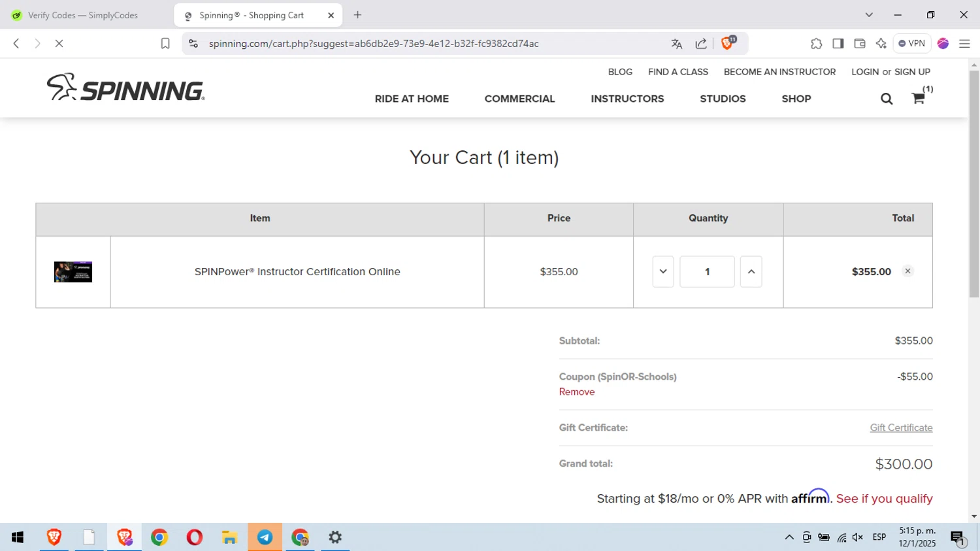Open the browser main hamburger menu

(964, 43)
